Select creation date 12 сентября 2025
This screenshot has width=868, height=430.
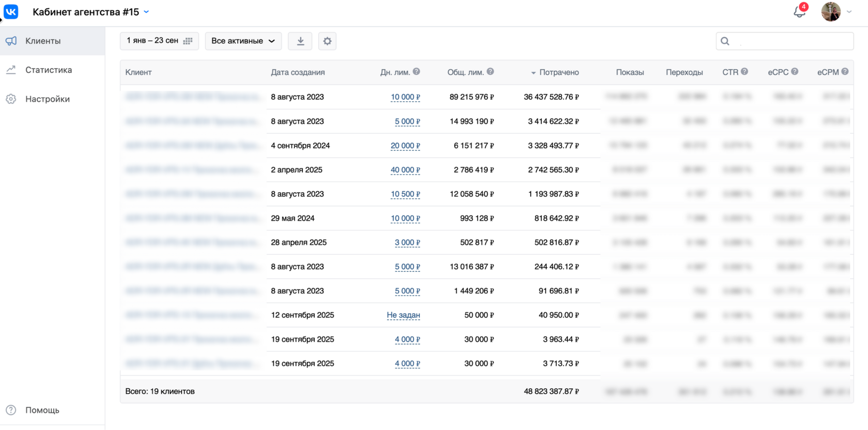302,315
